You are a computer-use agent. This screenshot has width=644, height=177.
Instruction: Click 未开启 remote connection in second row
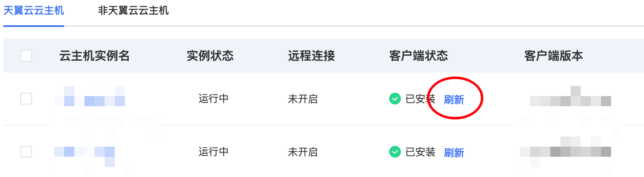(x=303, y=152)
